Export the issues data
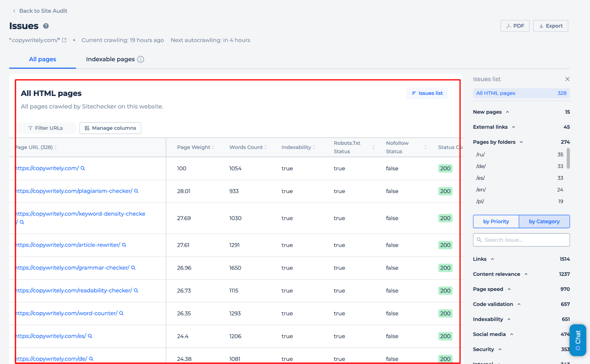This screenshot has height=364, width=590. point(550,26)
